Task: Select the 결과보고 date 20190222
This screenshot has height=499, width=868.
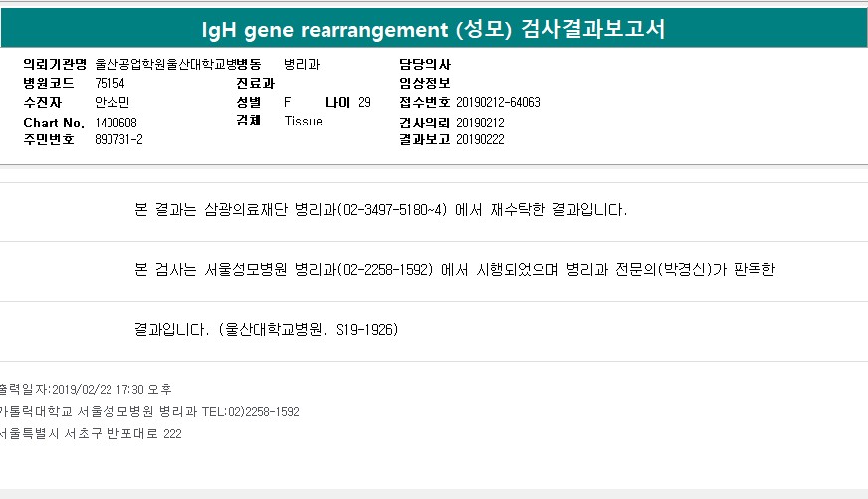Action: pos(480,139)
